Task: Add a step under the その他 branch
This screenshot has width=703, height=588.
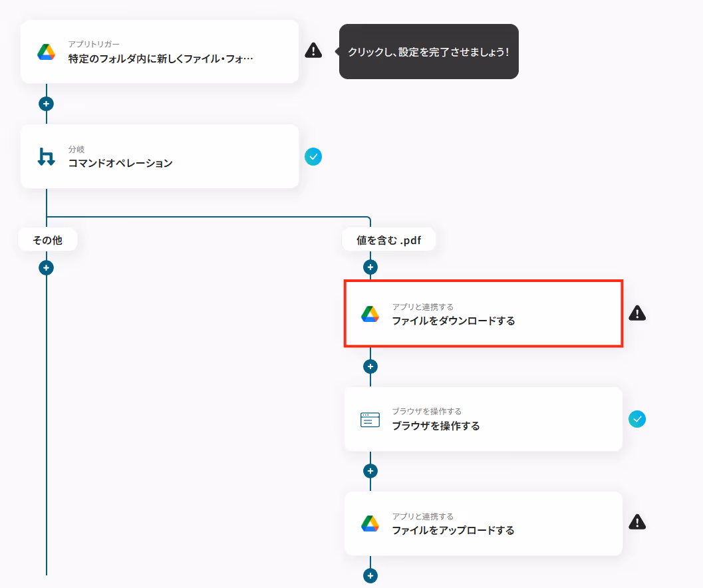Action: [x=46, y=268]
